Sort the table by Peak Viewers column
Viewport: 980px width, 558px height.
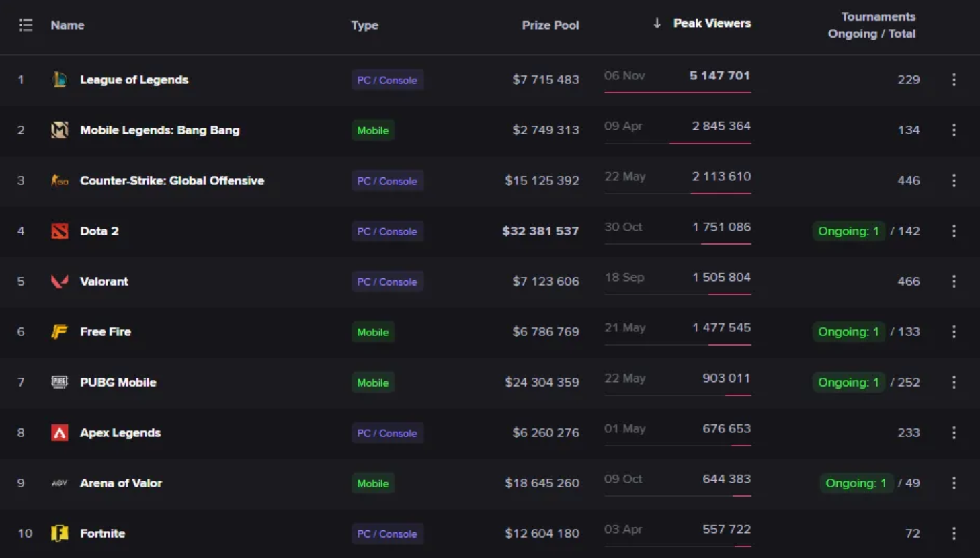pos(711,24)
